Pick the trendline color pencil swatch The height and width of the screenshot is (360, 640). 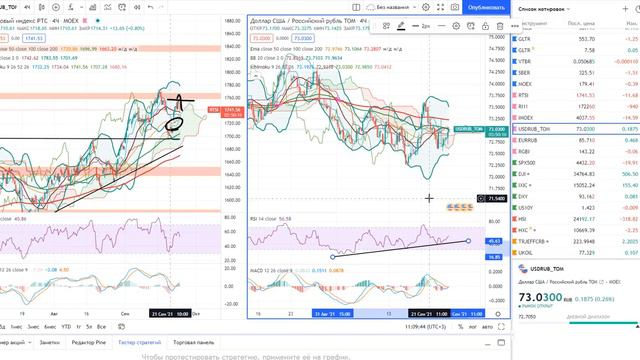[401, 26]
